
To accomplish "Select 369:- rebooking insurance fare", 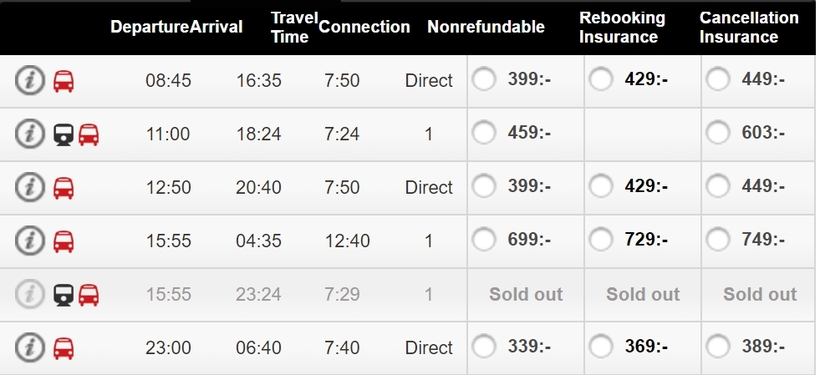I will (600, 346).
